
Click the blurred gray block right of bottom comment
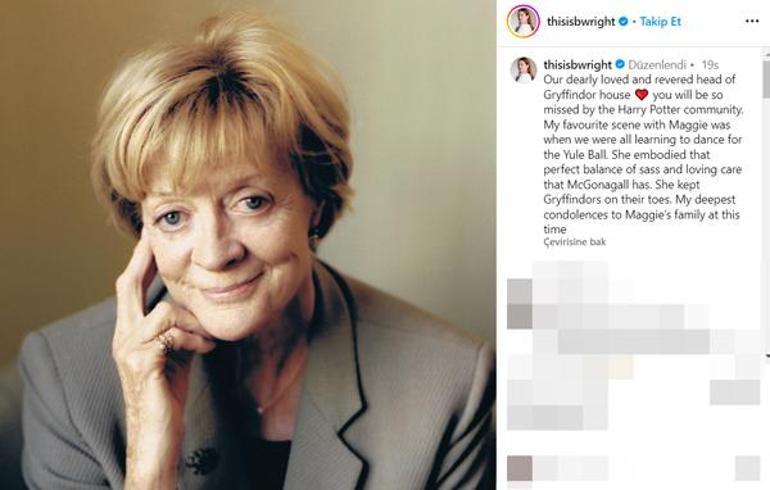tap(747, 468)
